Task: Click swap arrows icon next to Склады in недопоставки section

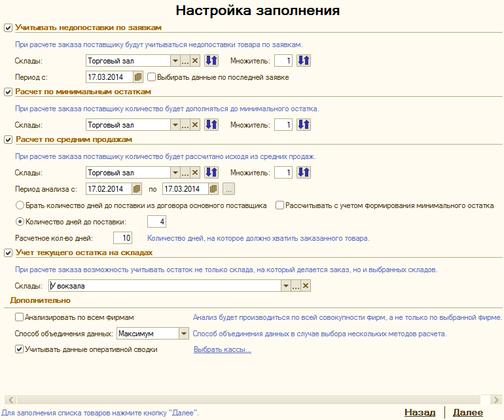Action: click(211, 60)
